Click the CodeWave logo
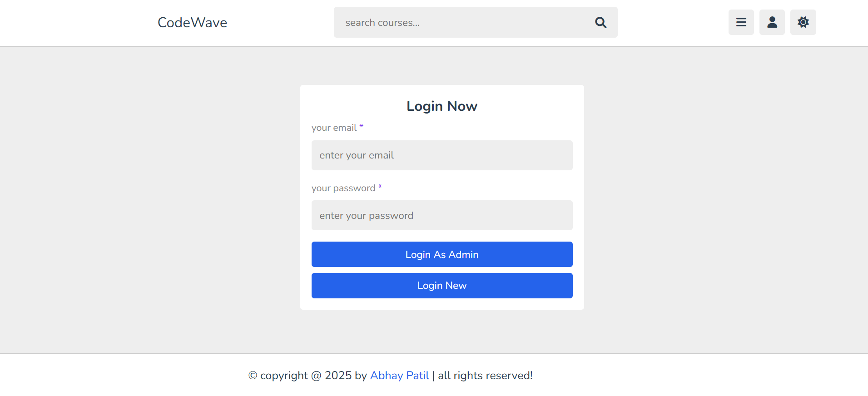Viewport: 868px width, 396px height. coord(192,23)
